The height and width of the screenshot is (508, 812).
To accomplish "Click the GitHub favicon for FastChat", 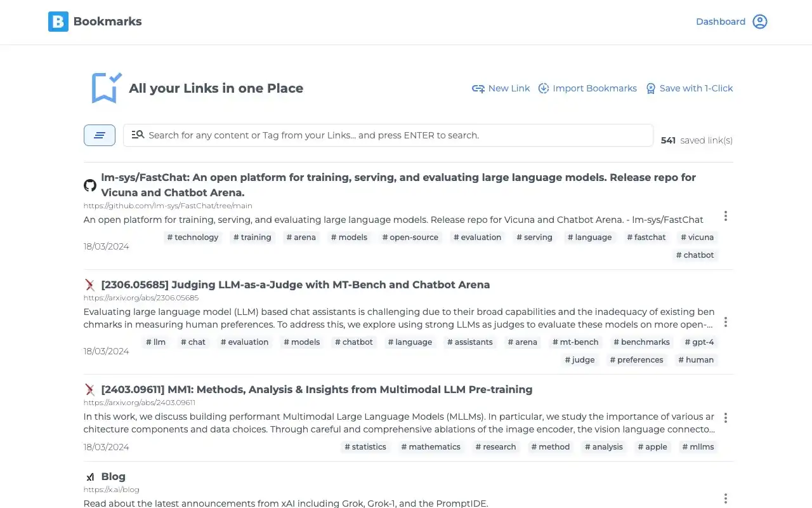I will coord(90,185).
